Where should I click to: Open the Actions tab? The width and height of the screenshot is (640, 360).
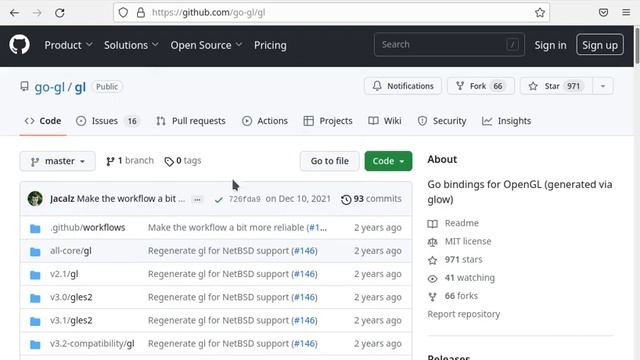coord(265,121)
